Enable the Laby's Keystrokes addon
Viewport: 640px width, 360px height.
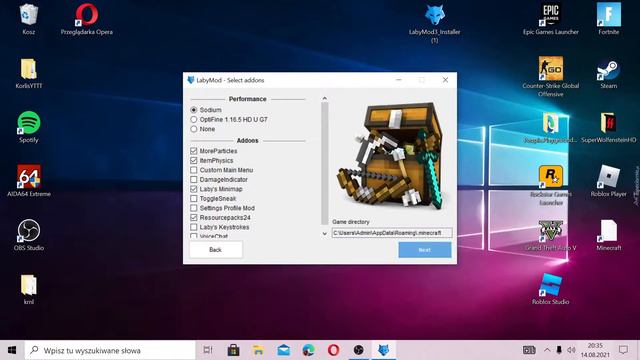click(x=193, y=227)
